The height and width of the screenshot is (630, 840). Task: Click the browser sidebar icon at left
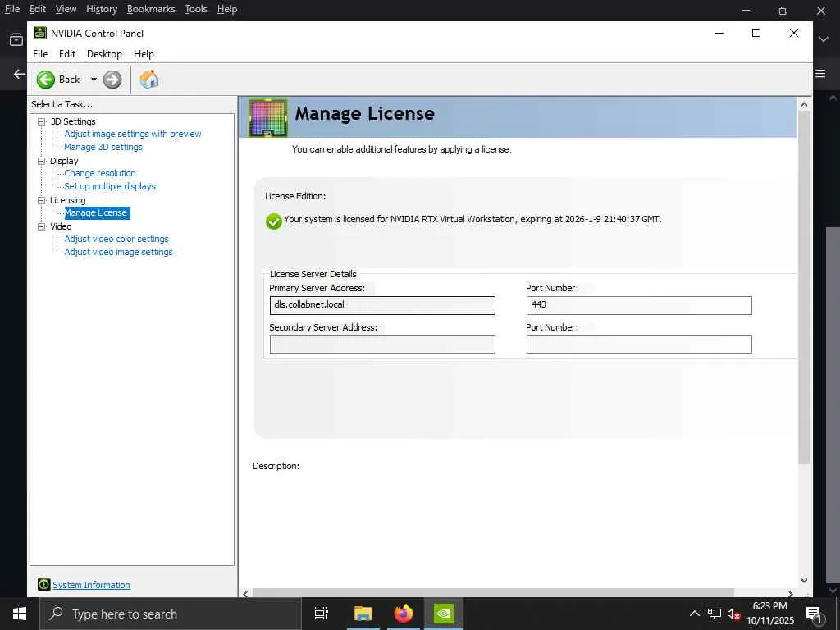[x=16, y=39]
